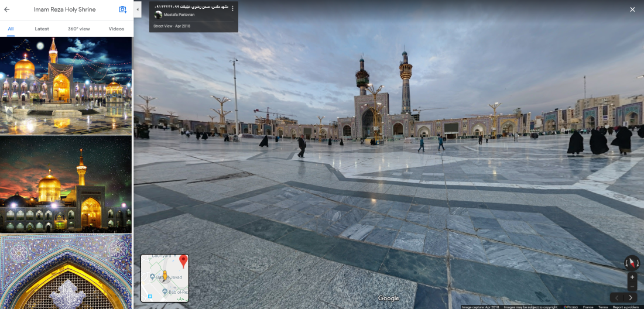
Task: Click the Picasa link in the footer
Action: click(570, 307)
